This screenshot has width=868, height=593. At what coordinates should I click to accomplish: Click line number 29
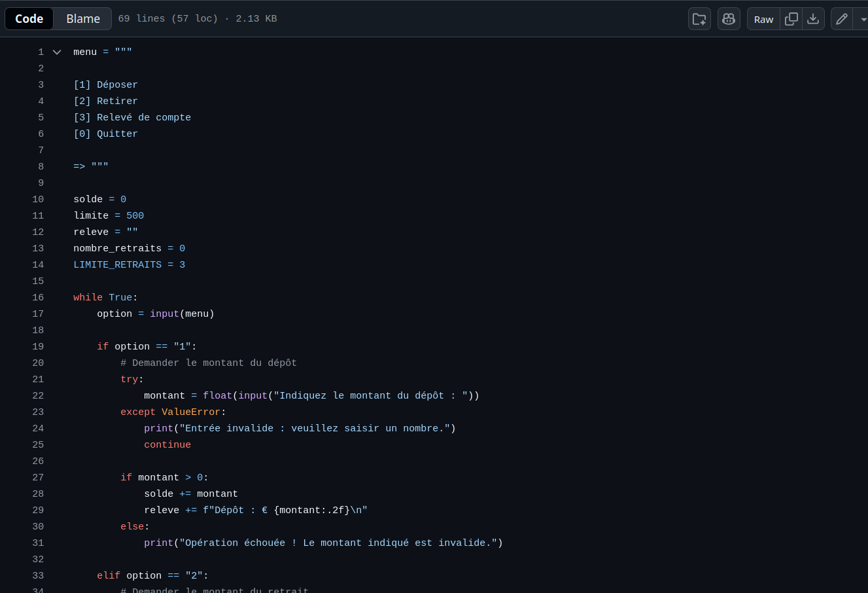[x=38, y=511]
